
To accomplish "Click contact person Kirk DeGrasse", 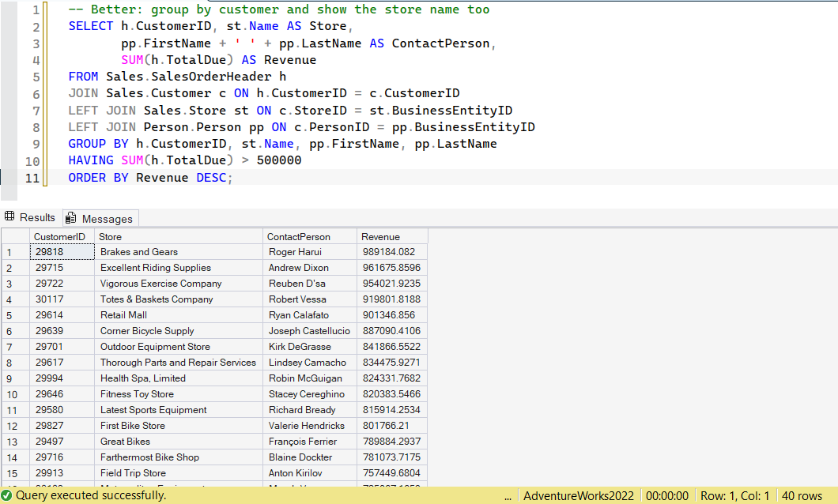I will pyautogui.click(x=309, y=347).
